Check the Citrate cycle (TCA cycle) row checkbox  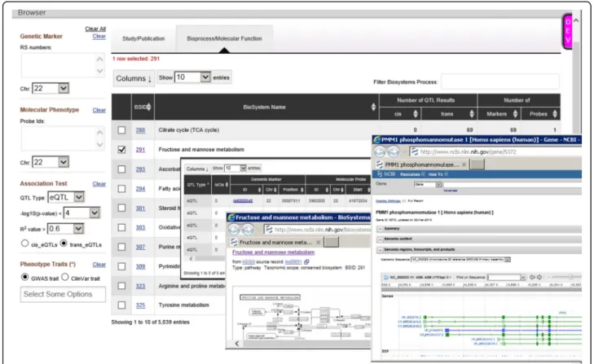[x=121, y=130]
